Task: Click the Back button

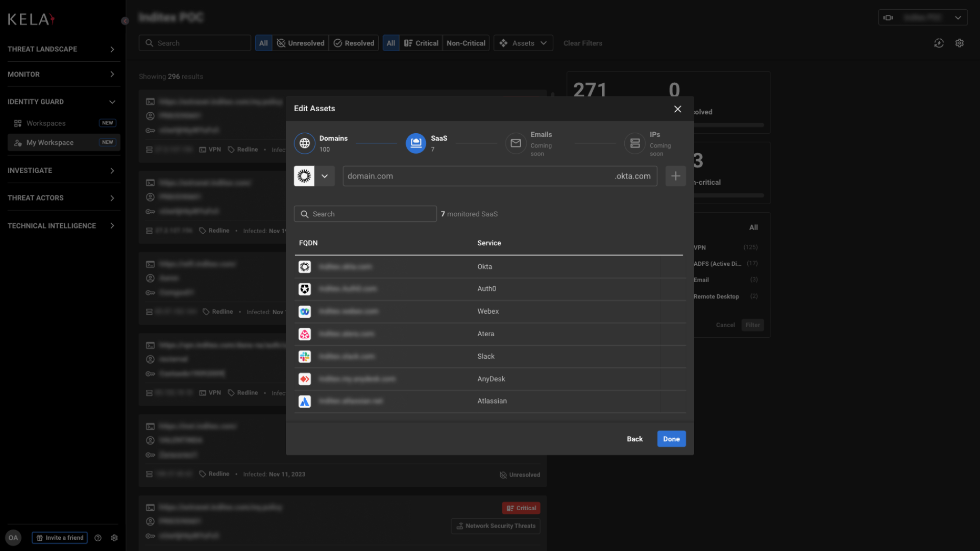Action: pyautogui.click(x=635, y=439)
